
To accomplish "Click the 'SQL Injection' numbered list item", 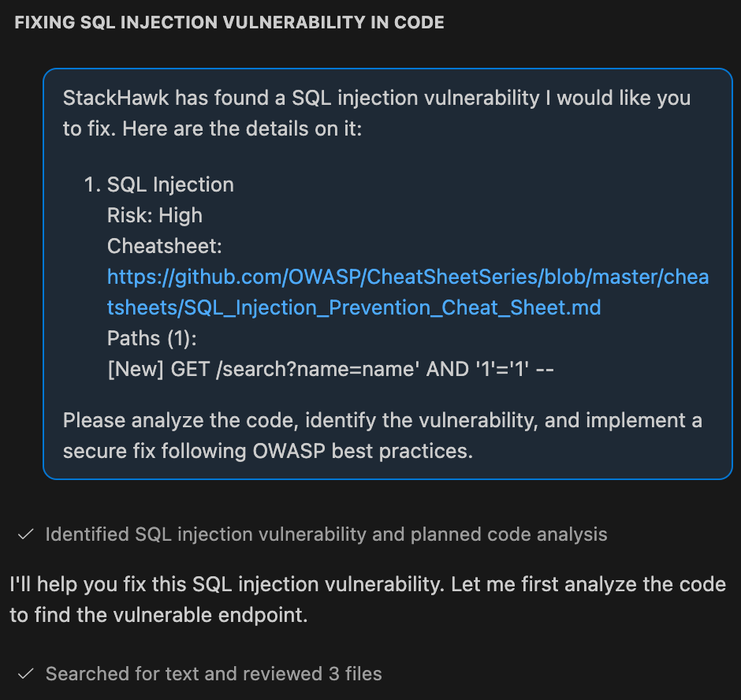I will click(169, 184).
